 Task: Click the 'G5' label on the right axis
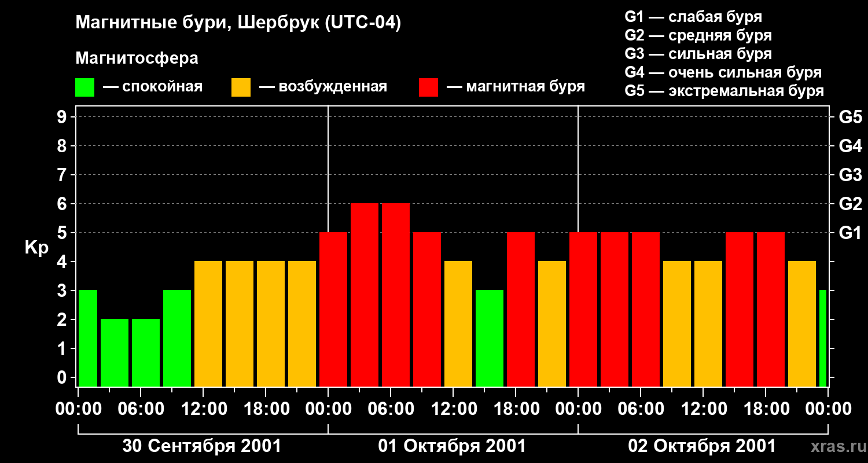click(850, 117)
